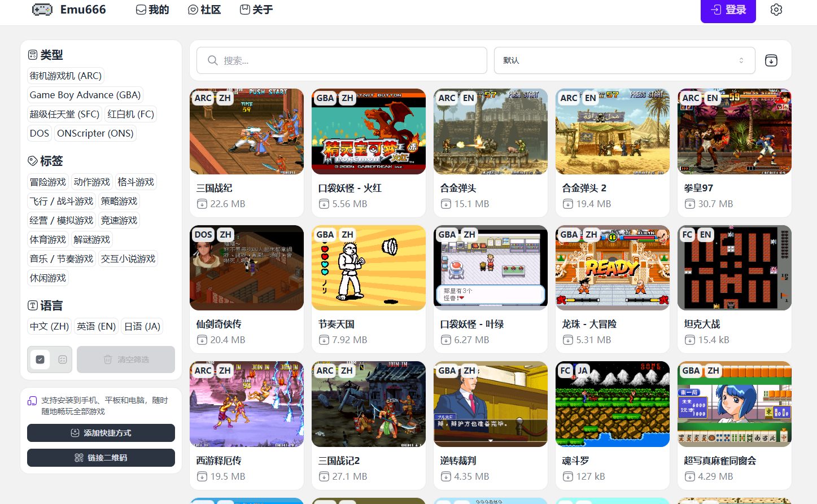Toggle the 中文 (ZH) language filter
This screenshot has height=504, width=817.
coord(49,326)
